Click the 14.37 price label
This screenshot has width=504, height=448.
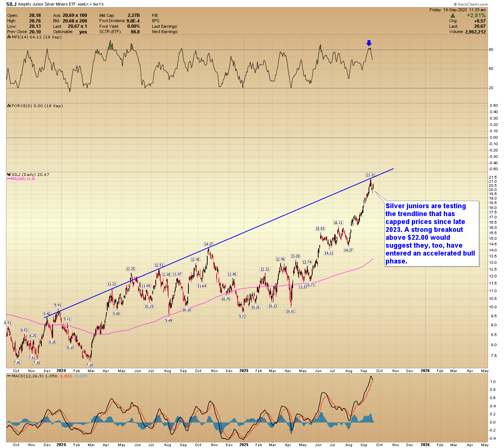(x=348, y=250)
